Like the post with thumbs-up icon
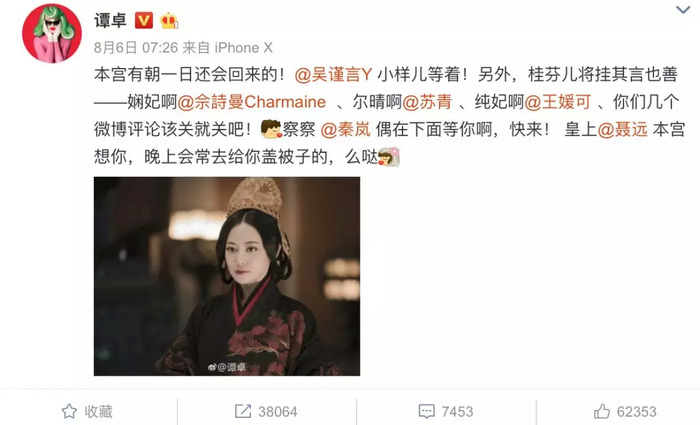 pos(602,411)
